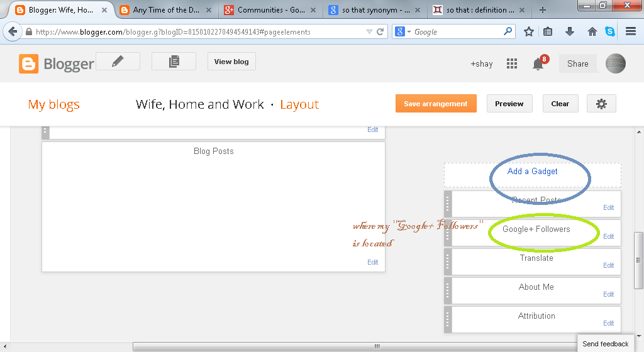Click the padlock site identity icon
The height and width of the screenshot is (352, 644).
(29, 31)
